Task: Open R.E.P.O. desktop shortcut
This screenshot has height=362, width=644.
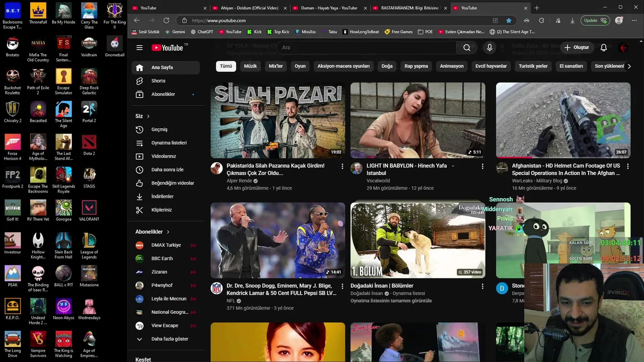Action: coord(13,309)
